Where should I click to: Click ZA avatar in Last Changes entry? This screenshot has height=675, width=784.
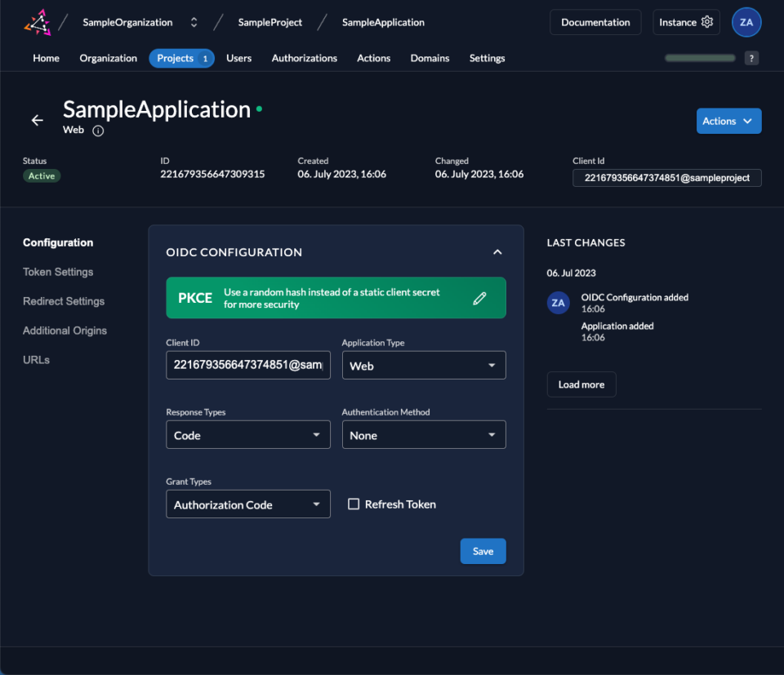point(558,302)
